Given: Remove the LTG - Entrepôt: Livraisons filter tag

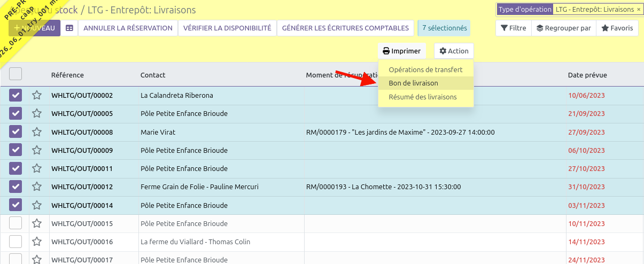Looking at the screenshot, I should pyautogui.click(x=638, y=10).
